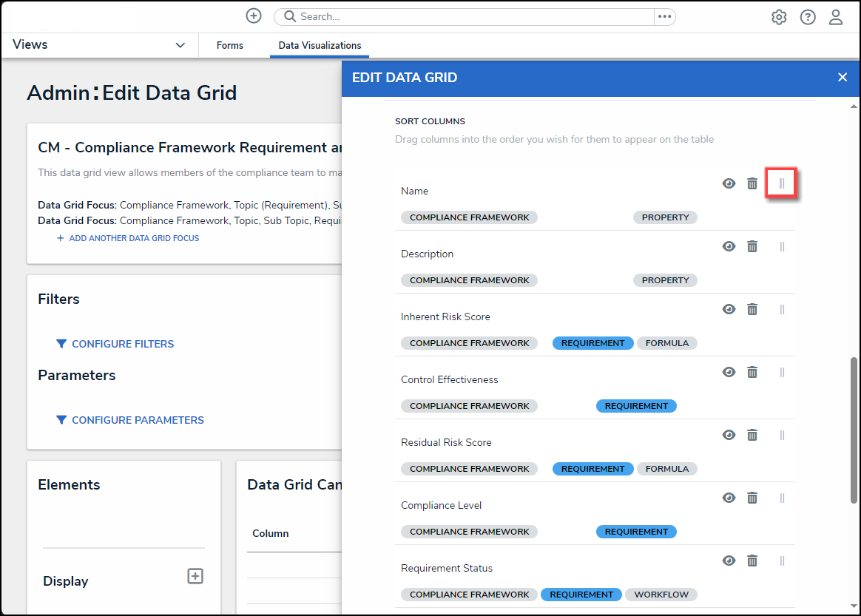Image resolution: width=861 pixels, height=616 pixels.
Task: Click the drag handle for Name column
Action: click(782, 183)
